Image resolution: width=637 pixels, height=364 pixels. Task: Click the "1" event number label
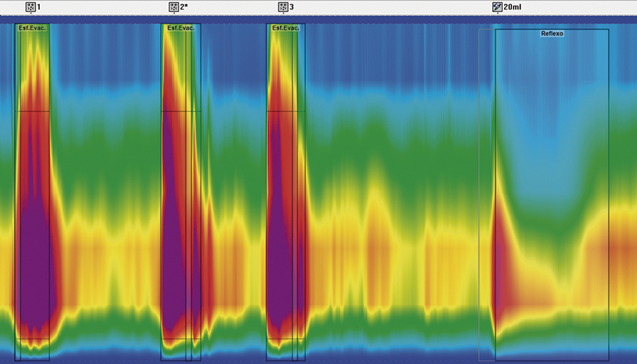[39, 7]
